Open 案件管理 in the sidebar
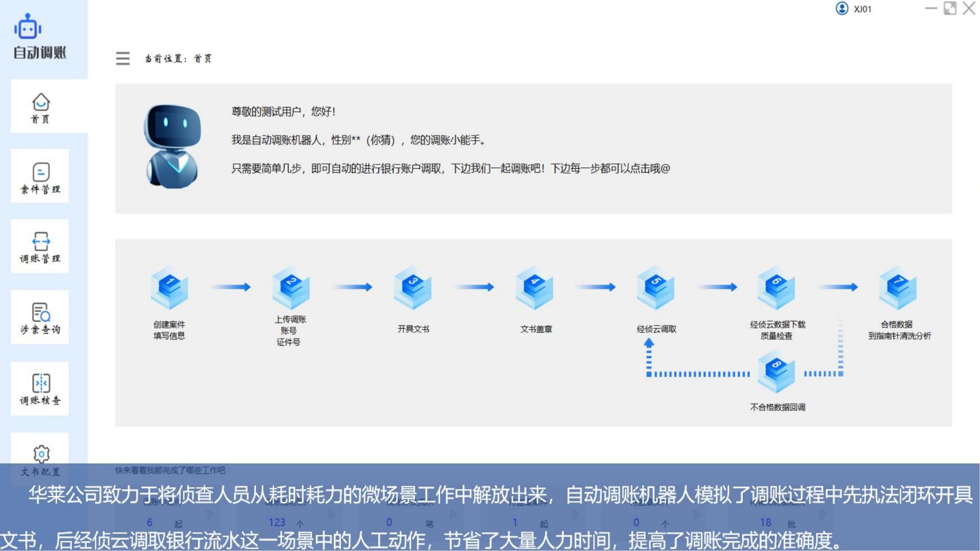980x551 pixels. 40,176
